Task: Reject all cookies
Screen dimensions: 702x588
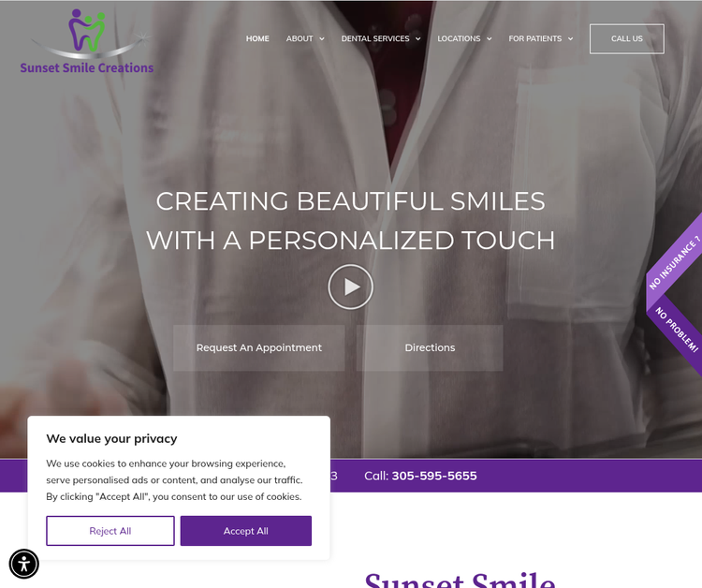Action: [x=110, y=531]
